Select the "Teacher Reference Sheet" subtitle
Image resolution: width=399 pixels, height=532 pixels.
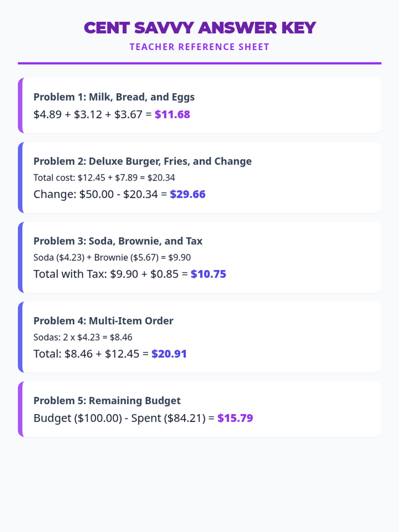199,47
